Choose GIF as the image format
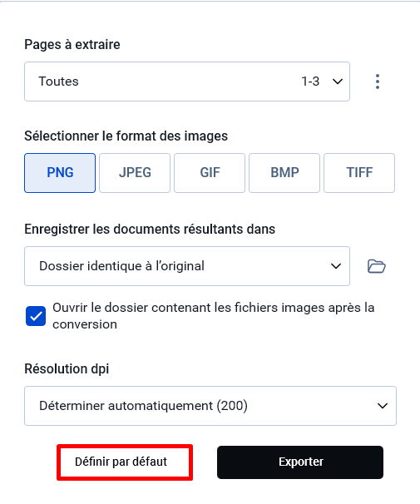Screen dimensions: 420x504 (210, 173)
